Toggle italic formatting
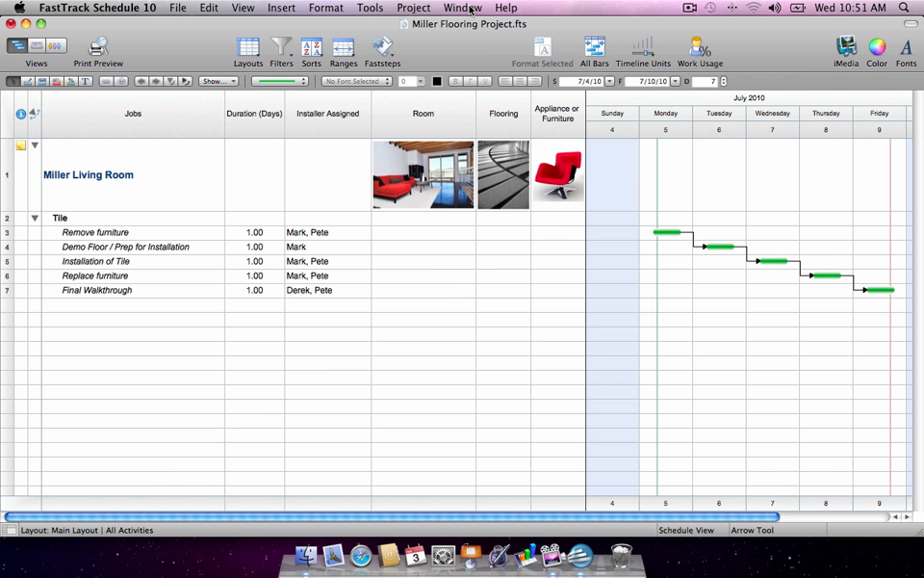Screen dimensions: 924x578 pyautogui.click(x=470, y=81)
